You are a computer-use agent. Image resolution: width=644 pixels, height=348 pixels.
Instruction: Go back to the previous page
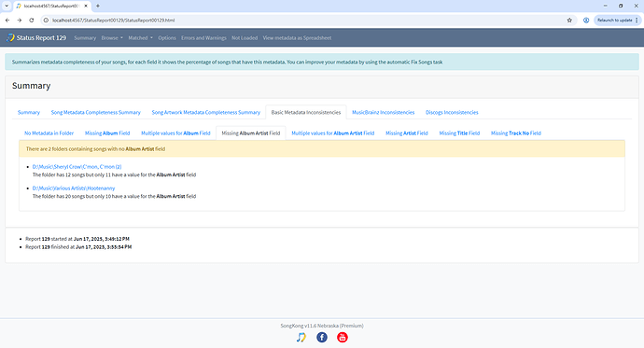tap(7, 21)
